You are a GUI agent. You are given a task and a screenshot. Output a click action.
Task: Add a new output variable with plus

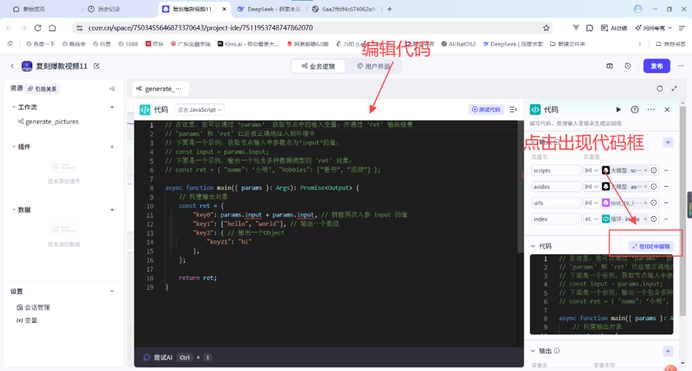[668, 351]
